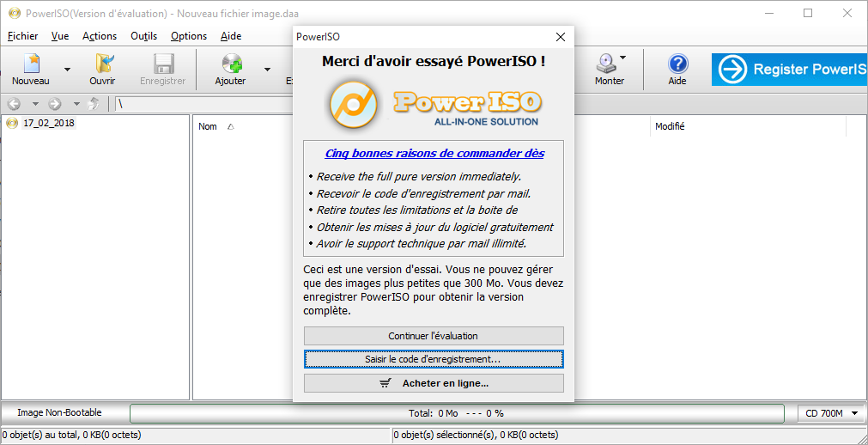
Task: Open the back history dropdown arrow
Action: pyautogui.click(x=35, y=104)
